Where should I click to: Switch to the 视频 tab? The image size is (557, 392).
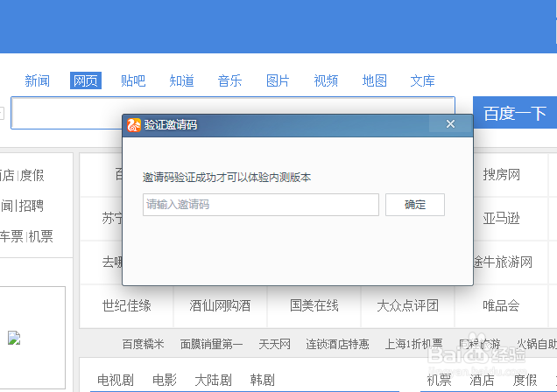click(326, 80)
